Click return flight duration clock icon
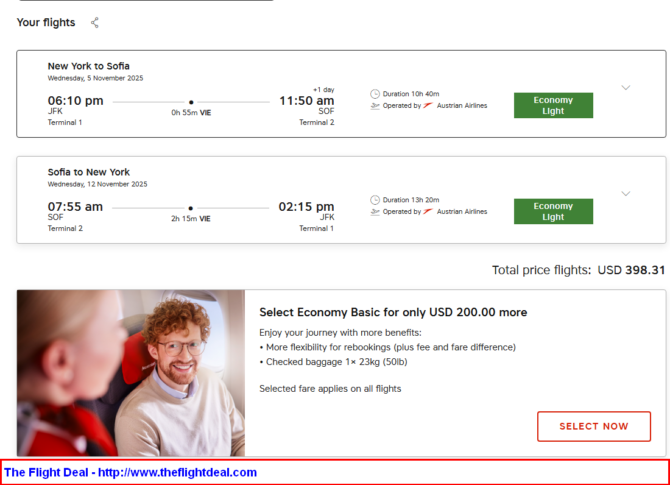This screenshot has height=485, width=670. pyautogui.click(x=375, y=199)
